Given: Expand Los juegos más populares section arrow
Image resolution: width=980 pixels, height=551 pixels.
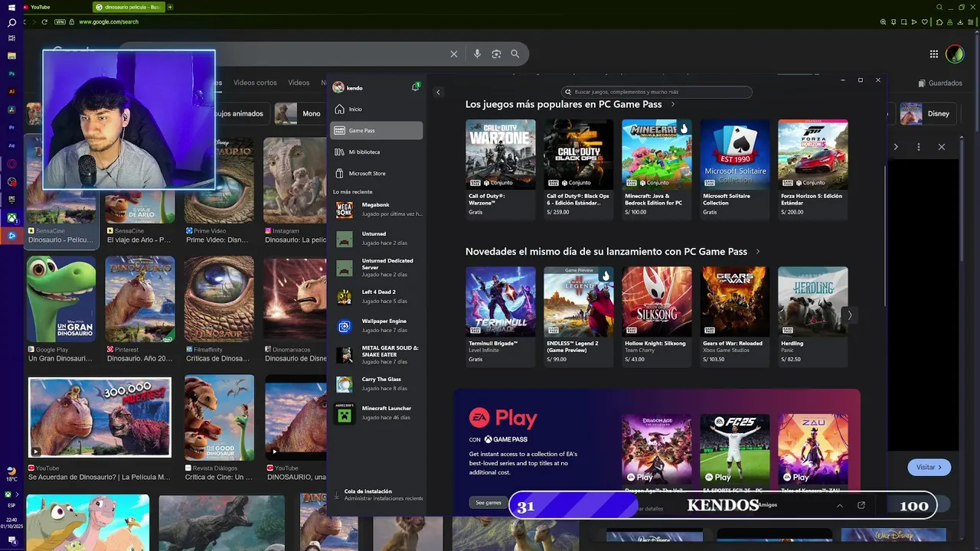Looking at the screenshot, I should pyautogui.click(x=673, y=104).
